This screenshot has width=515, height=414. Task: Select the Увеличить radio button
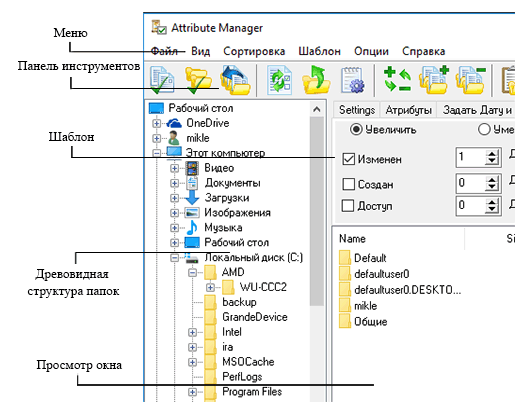(356, 129)
